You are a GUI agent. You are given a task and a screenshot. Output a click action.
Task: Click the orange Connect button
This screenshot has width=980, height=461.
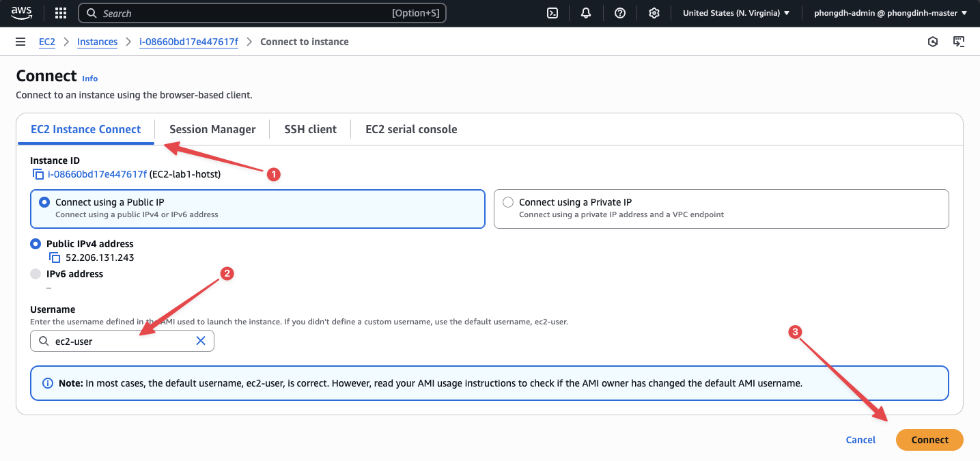(x=929, y=440)
